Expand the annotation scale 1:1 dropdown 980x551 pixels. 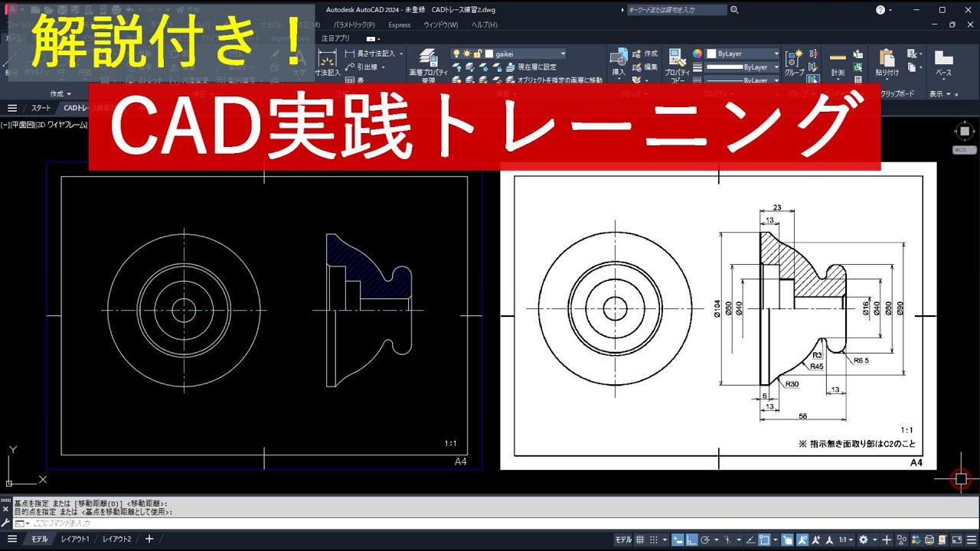[845, 540]
